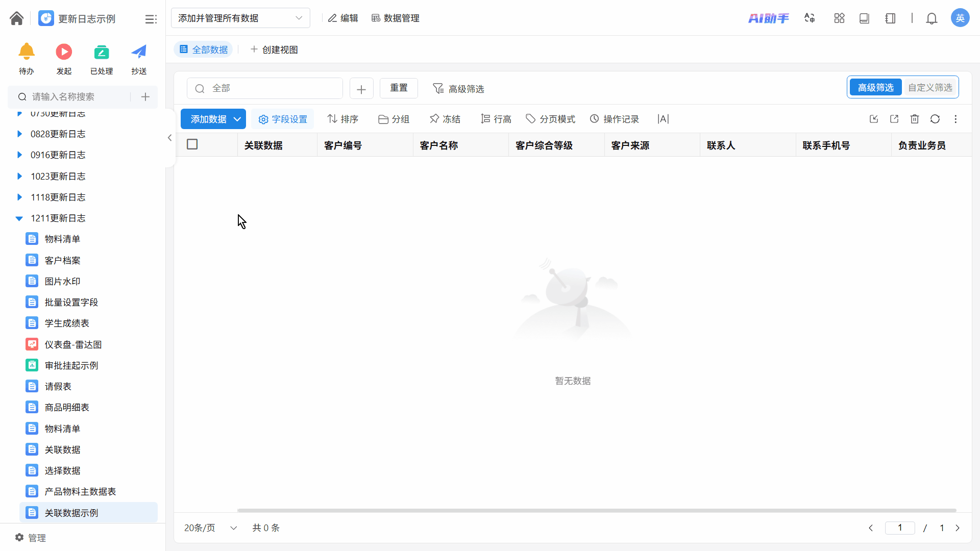Screen dimensions: 980x551
Task: Open the 抄送 paper plane icon
Action: click(139, 52)
